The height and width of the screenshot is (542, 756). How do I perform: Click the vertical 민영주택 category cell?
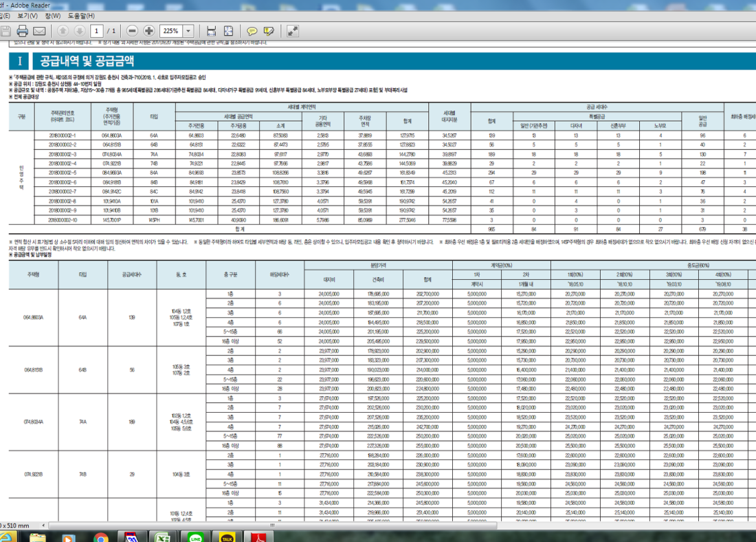point(22,177)
